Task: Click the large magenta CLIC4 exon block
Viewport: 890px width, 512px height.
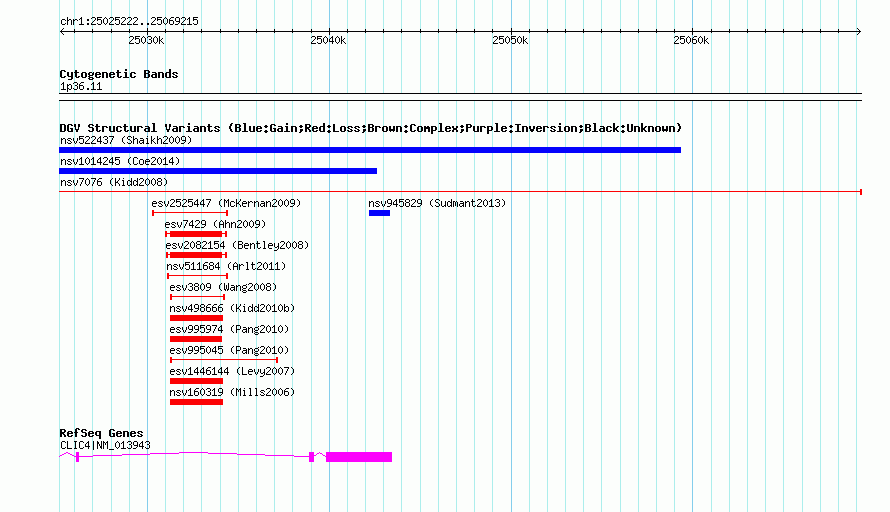Action: tap(359, 457)
